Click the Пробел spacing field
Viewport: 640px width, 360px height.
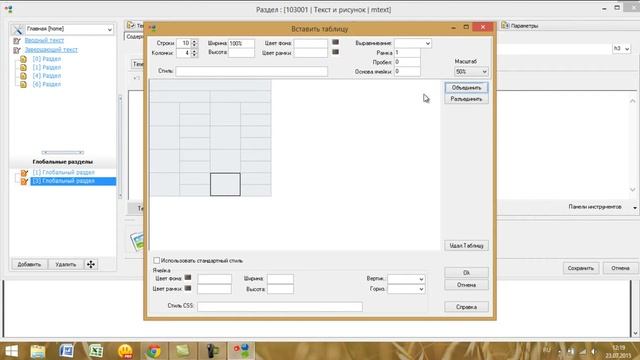click(407, 62)
